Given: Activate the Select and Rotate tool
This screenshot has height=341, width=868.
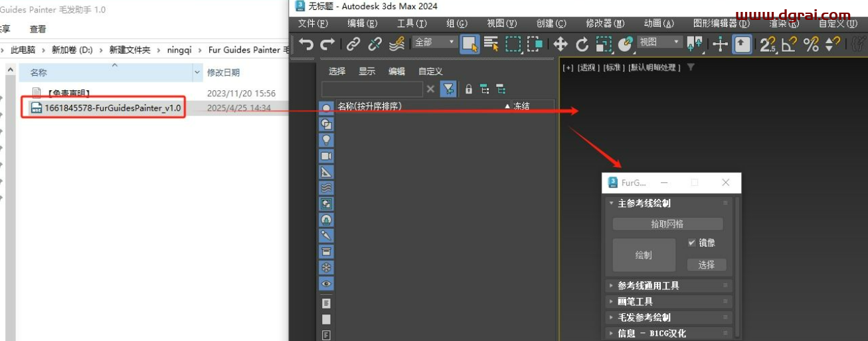Looking at the screenshot, I should click(x=582, y=44).
